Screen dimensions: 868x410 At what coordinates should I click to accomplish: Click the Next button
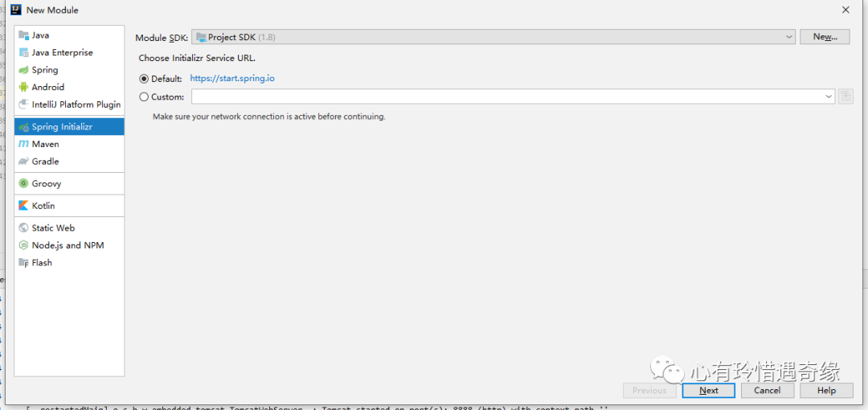pos(709,390)
